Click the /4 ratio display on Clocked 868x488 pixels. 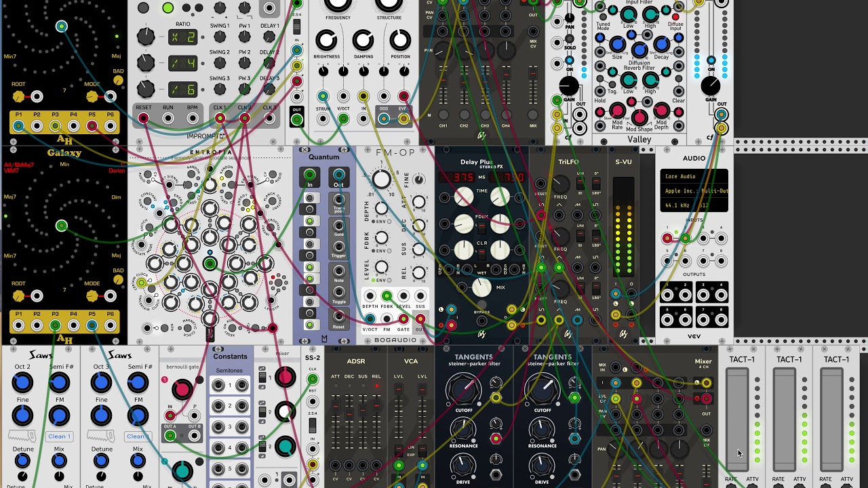[182, 64]
